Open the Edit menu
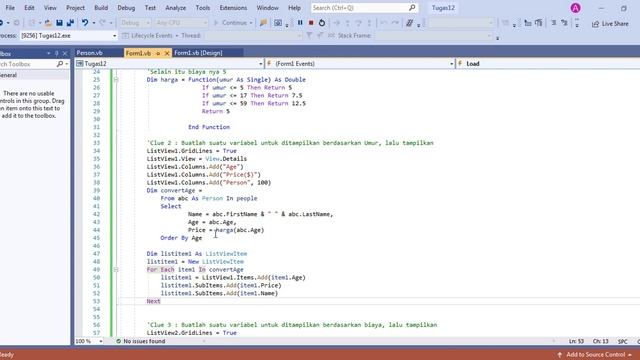This screenshot has height=360, width=640. 29,8
